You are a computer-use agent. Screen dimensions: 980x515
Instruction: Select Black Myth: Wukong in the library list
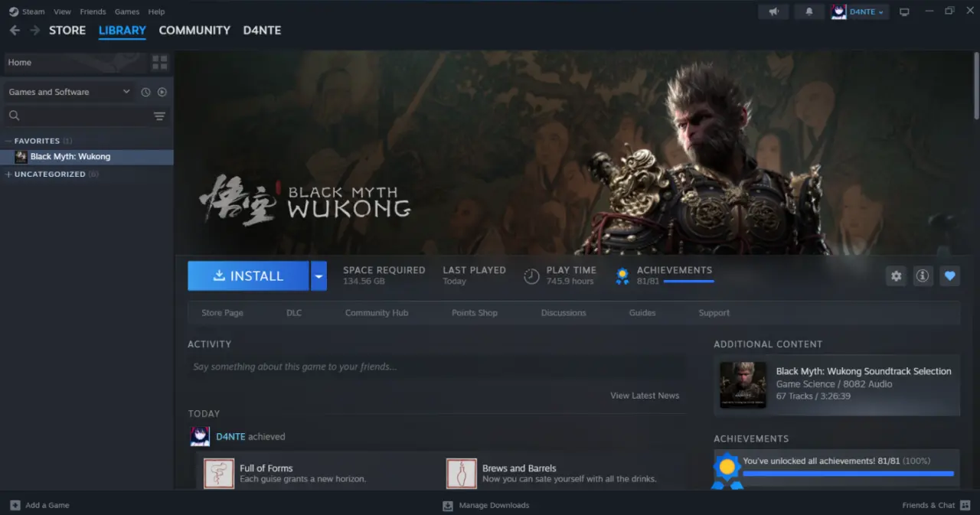pyautogui.click(x=87, y=157)
